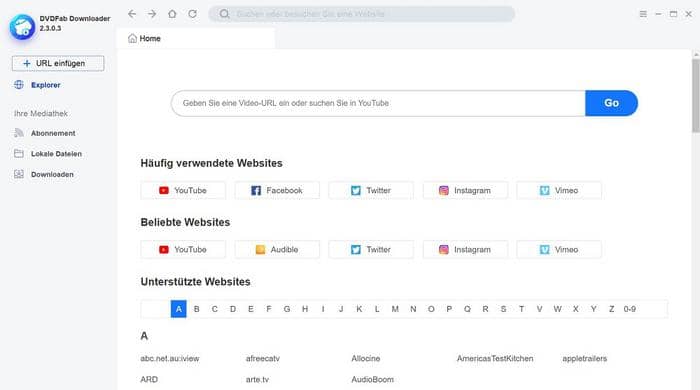Screen dimensions: 700x390
Task: Select letter M in alphabet filter
Action: 395,309
